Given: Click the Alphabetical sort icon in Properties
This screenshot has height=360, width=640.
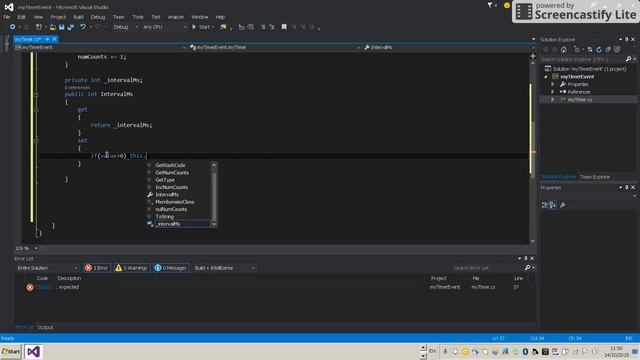Looking at the screenshot, I should pos(553,205).
